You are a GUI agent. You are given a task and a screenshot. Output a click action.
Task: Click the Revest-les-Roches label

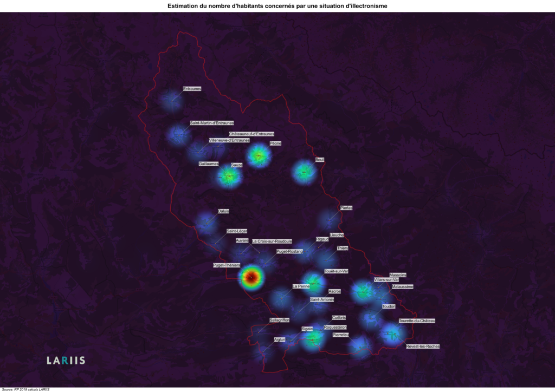(x=423, y=346)
